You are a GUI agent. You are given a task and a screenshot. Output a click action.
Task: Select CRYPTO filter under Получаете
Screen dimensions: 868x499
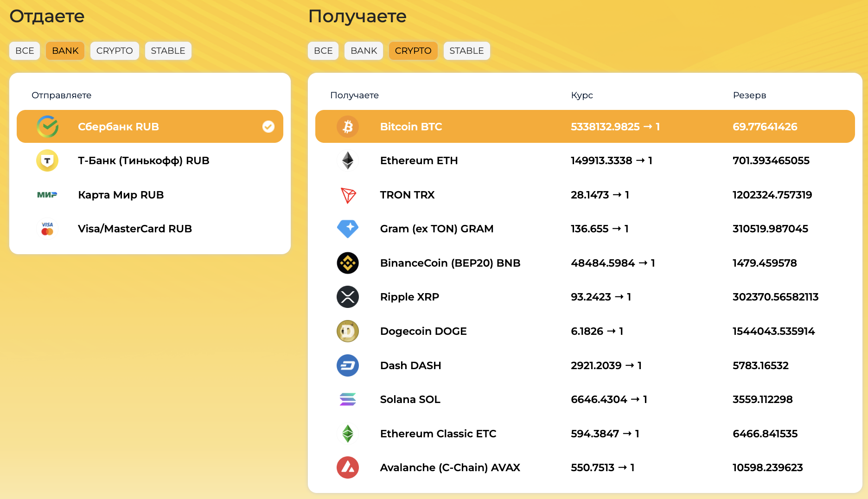tap(413, 51)
